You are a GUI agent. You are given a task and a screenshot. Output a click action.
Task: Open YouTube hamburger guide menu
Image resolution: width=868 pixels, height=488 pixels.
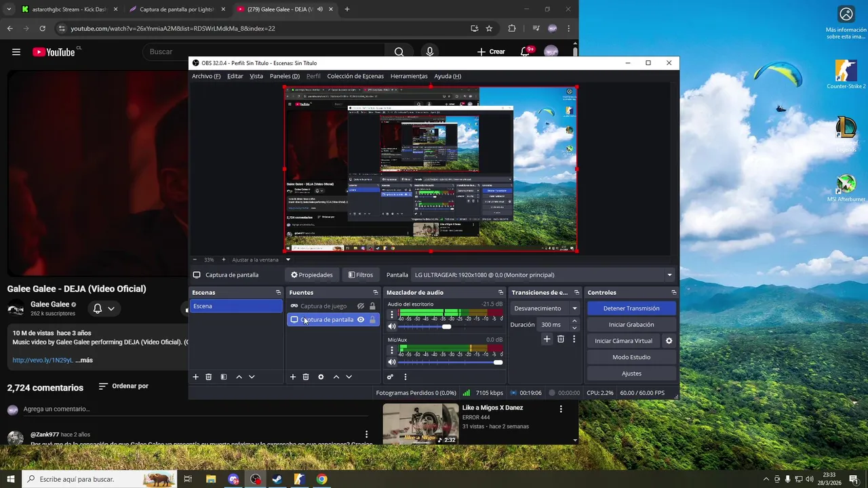point(16,52)
